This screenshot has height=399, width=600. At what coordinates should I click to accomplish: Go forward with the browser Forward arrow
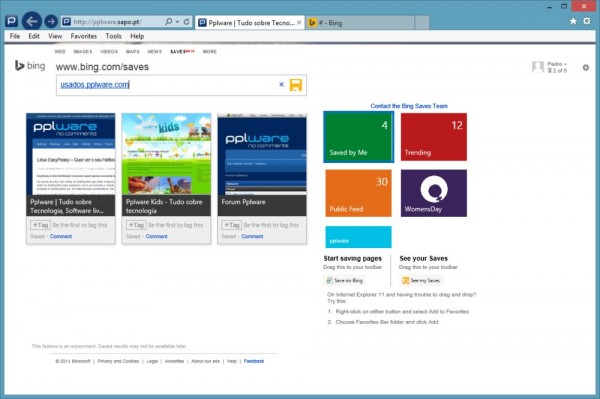coord(51,22)
